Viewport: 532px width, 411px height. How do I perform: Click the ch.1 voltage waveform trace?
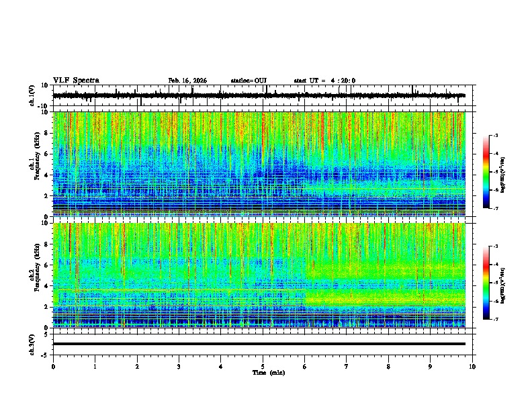259,95
